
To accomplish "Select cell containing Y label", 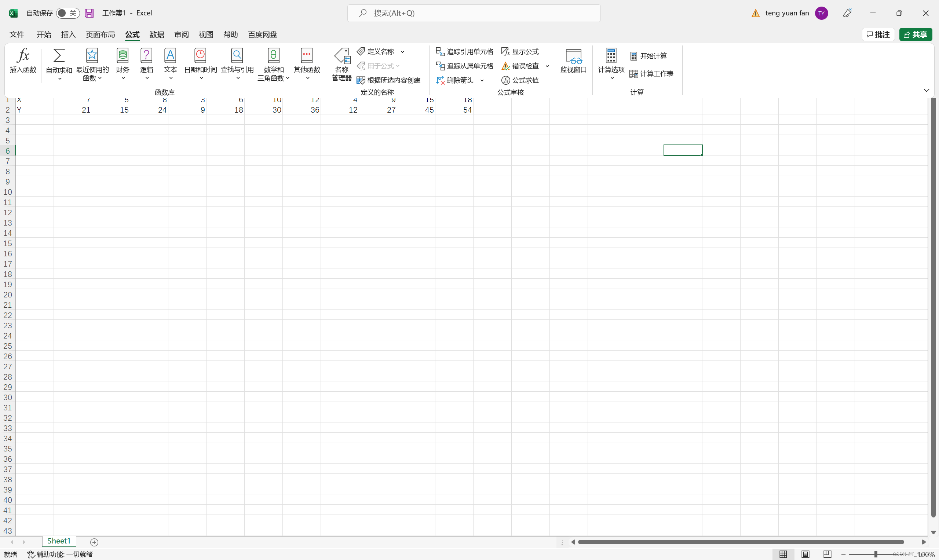I will (34, 109).
